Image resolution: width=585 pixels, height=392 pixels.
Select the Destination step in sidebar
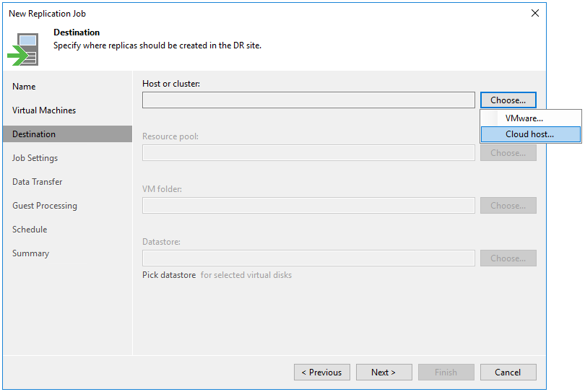(x=34, y=134)
